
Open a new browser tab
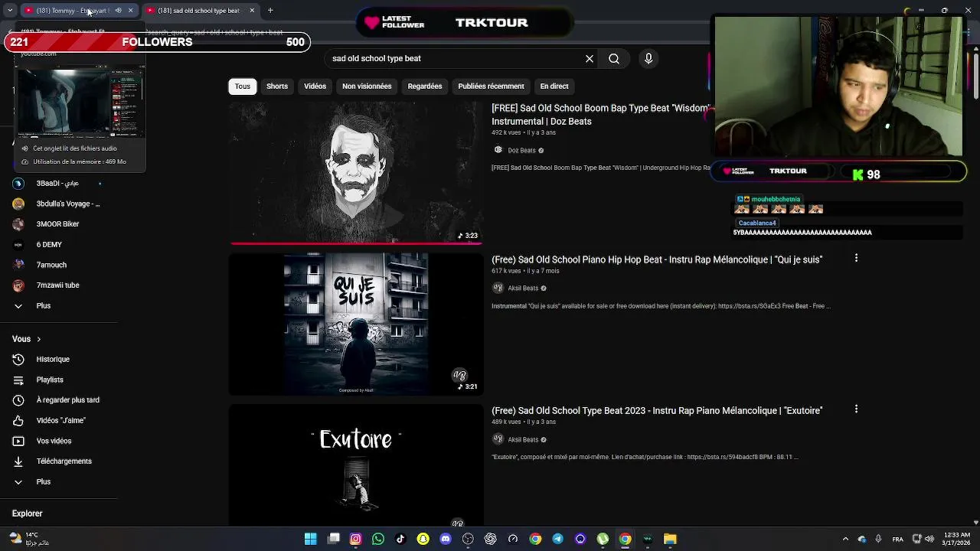pyautogui.click(x=270, y=11)
